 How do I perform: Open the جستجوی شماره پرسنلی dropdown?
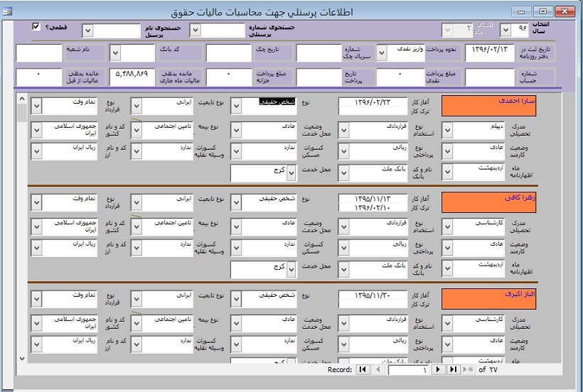point(196,31)
